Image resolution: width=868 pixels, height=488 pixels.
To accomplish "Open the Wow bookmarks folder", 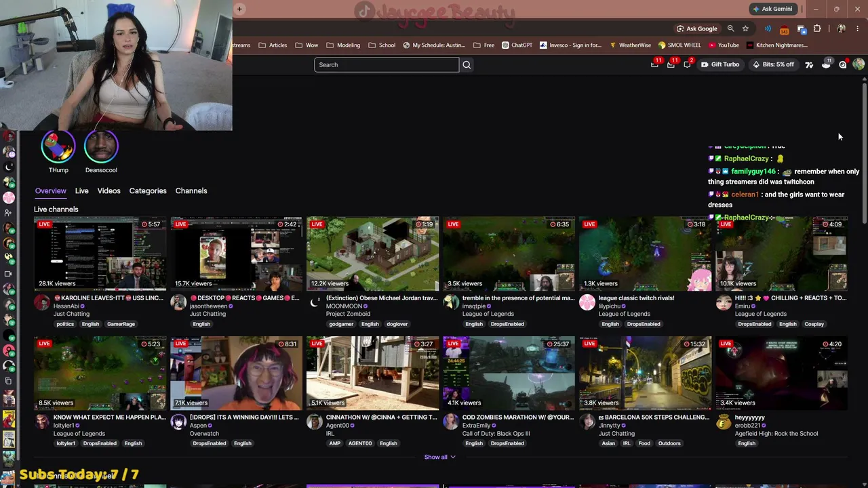I will (307, 45).
